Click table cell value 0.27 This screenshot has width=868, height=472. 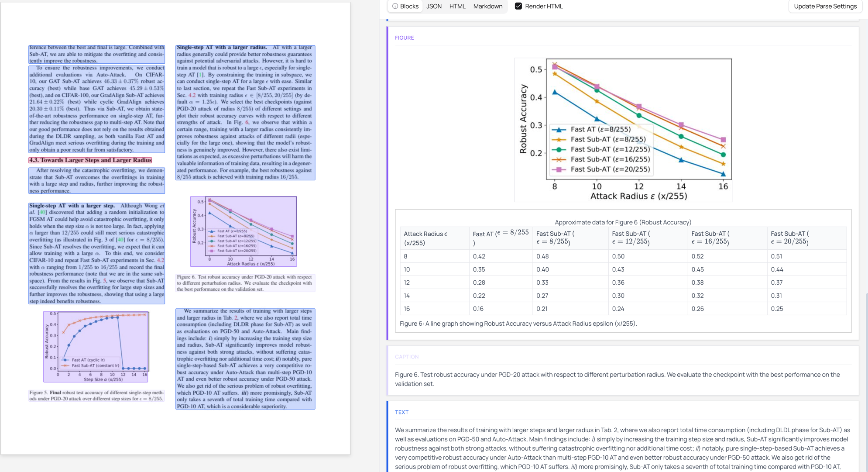point(542,296)
